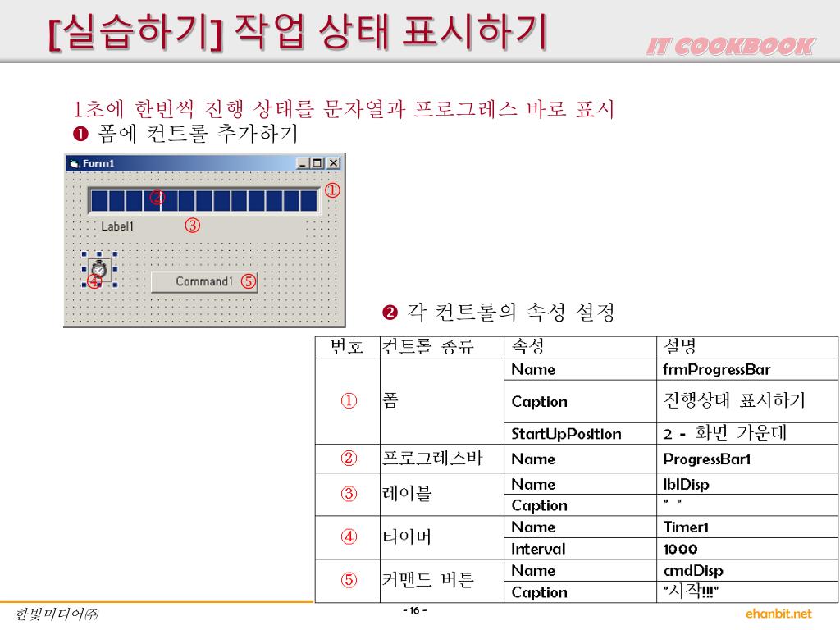Screen dimensions: 840x630
Task: Click the 타이머 control type cell
Action: [442, 537]
